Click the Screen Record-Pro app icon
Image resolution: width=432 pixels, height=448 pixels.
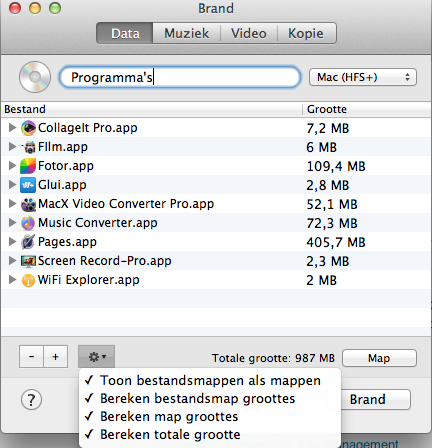pyautogui.click(x=28, y=261)
